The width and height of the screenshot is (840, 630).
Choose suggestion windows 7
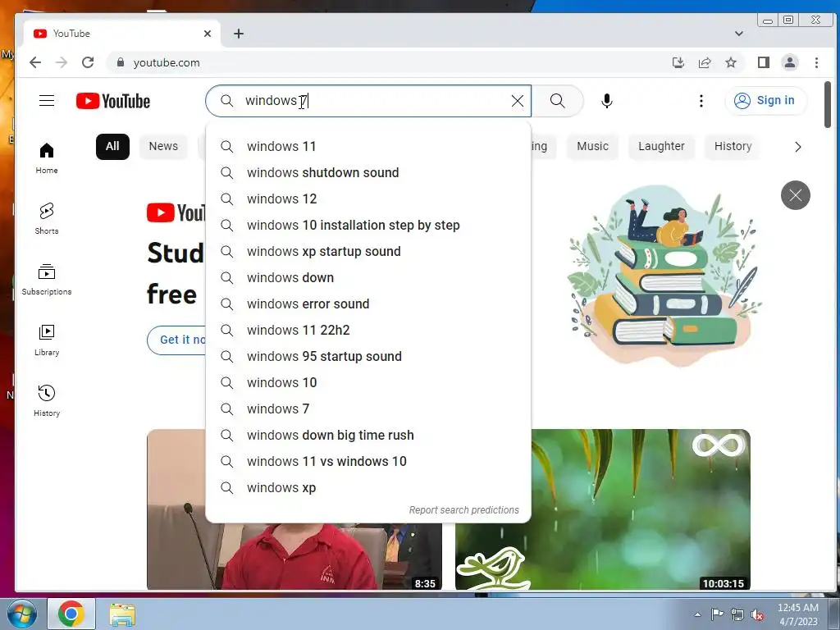(x=368, y=409)
